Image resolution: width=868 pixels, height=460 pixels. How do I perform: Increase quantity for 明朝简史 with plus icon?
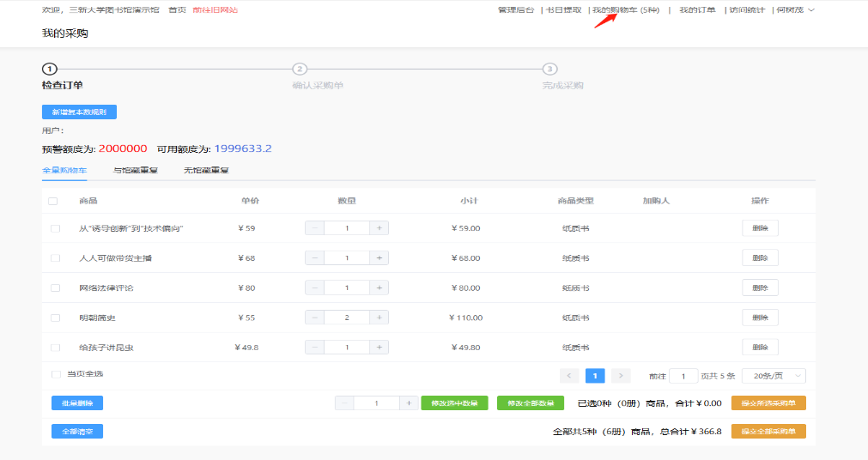(x=379, y=318)
